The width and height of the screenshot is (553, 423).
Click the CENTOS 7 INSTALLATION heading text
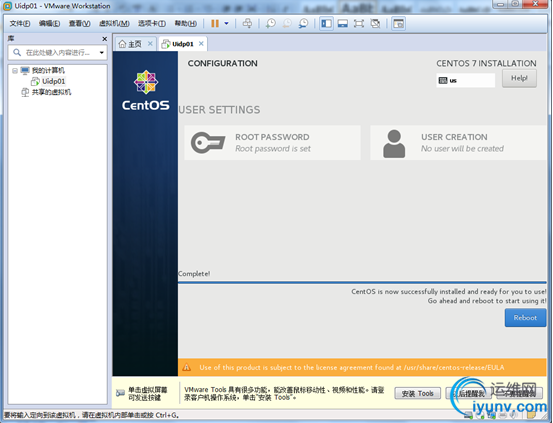486,64
